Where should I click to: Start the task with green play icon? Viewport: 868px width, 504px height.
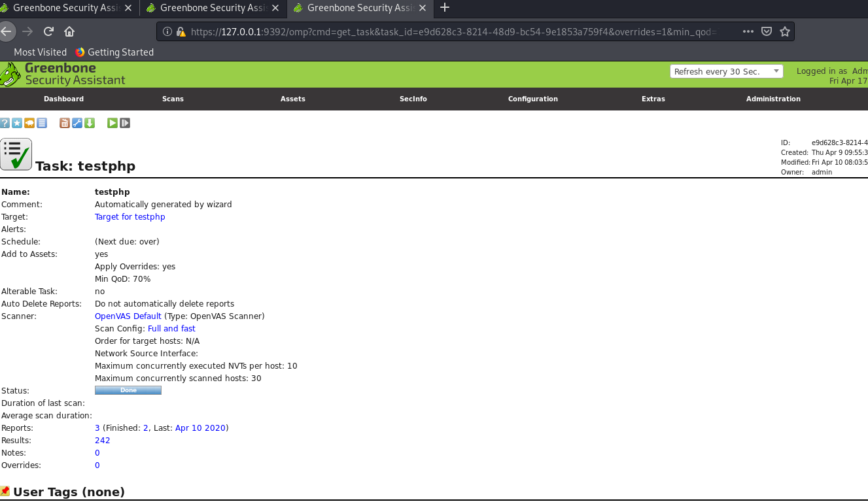coord(113,123)
